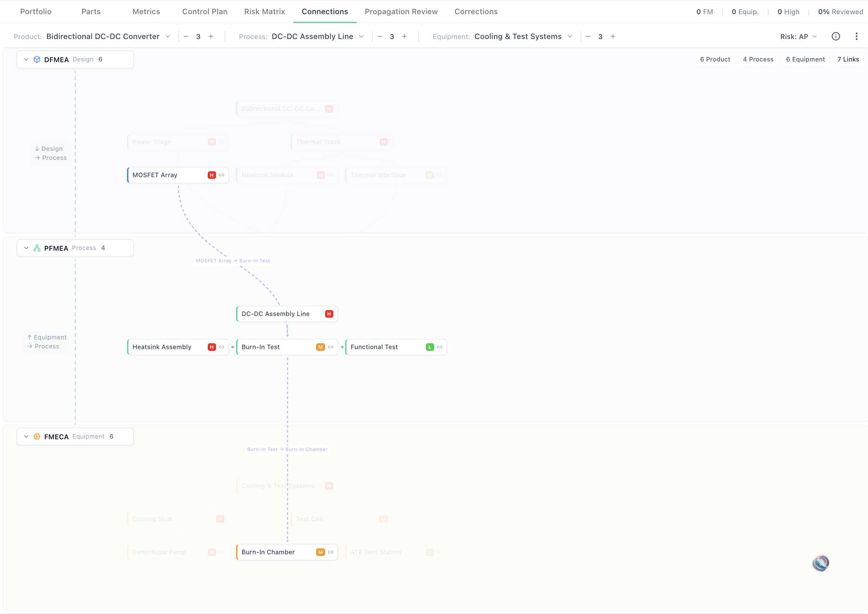868x614 pixels.
Task: Open the Risk: AP dropdown
Action: 798,36
